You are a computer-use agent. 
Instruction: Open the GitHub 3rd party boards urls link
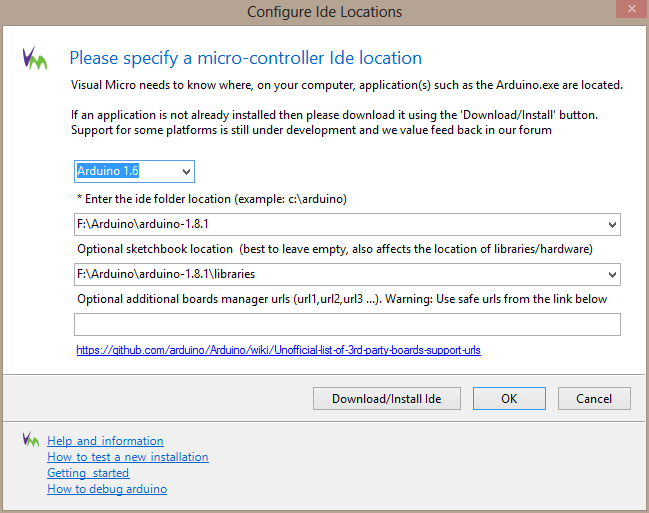click(279, 350)
